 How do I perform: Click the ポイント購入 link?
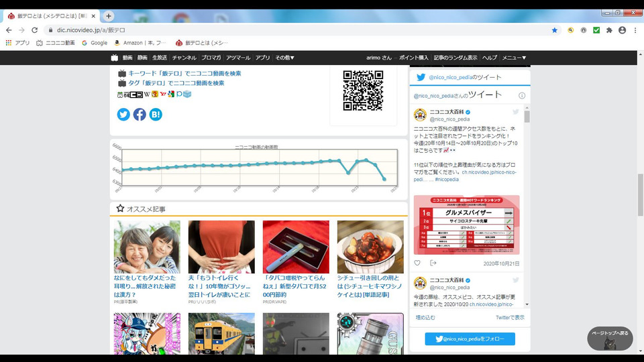coord(414,58)
